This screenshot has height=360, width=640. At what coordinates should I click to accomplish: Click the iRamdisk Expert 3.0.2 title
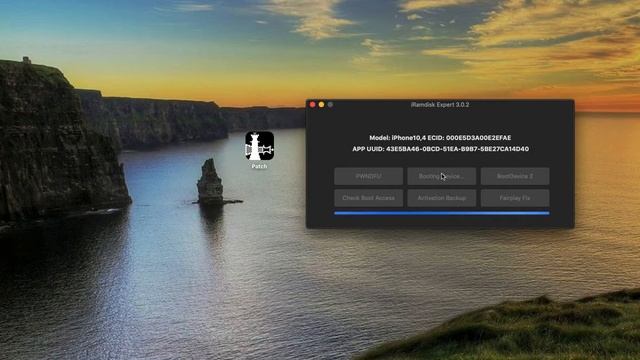pyautogui.click(x=440, y=105)
